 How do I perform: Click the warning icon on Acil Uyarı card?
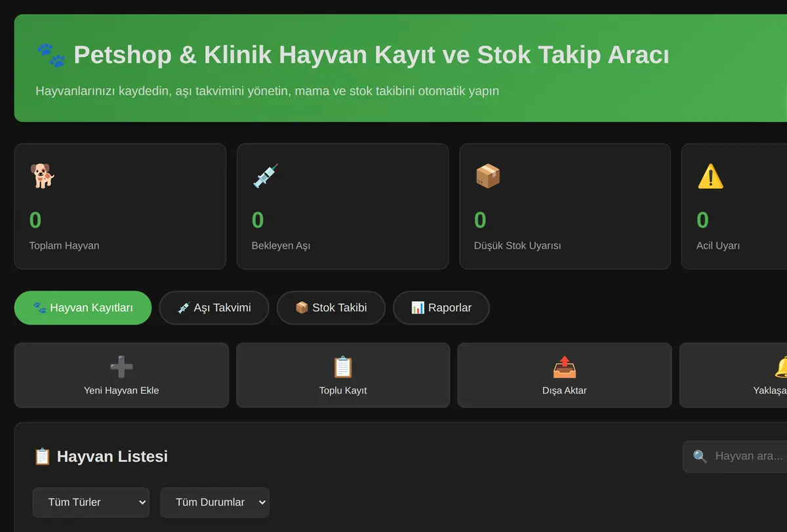(x=710, y=176)
